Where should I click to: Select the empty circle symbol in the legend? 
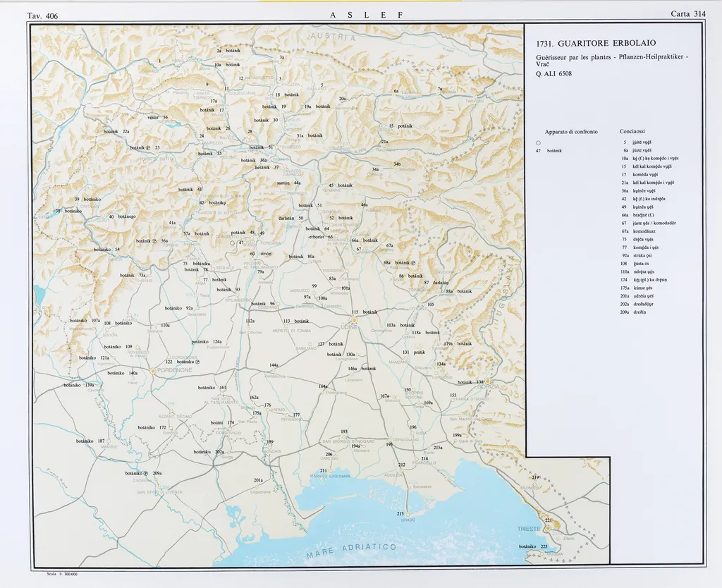pyautogui.click(x=538, y=142)
